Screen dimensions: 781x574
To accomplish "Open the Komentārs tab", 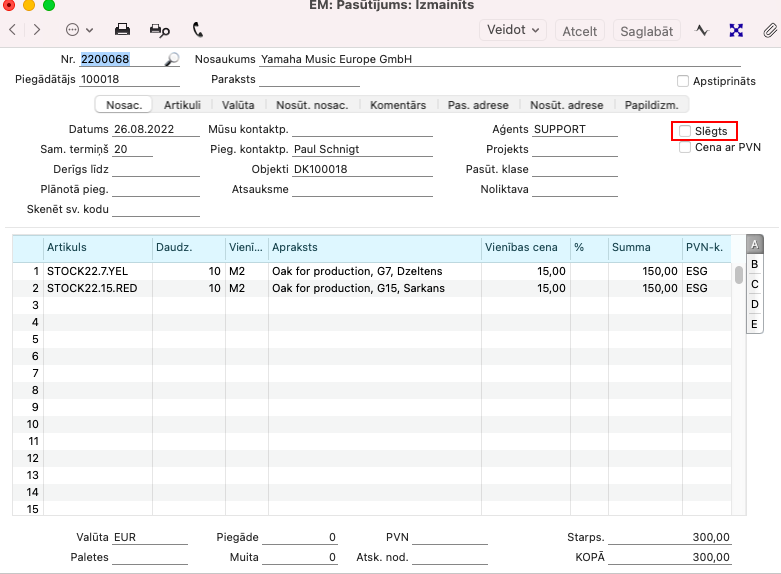I will click(x=397, y=105).
